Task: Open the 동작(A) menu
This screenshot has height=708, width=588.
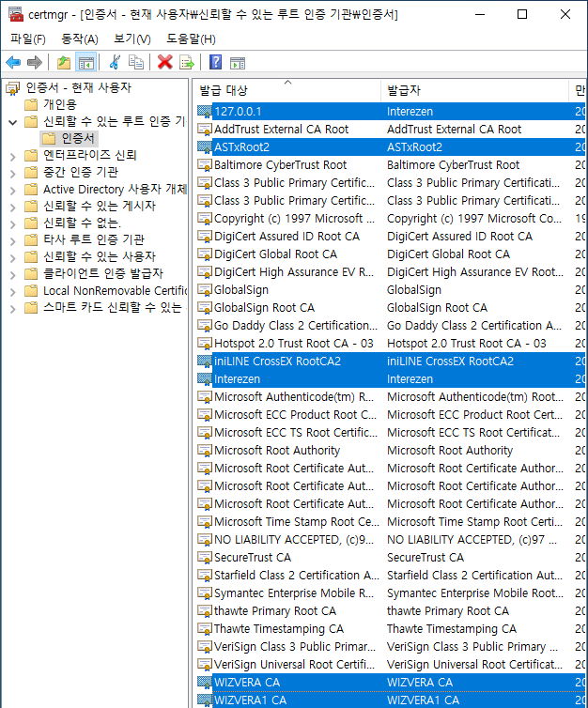Action: (x=80, y=38)
